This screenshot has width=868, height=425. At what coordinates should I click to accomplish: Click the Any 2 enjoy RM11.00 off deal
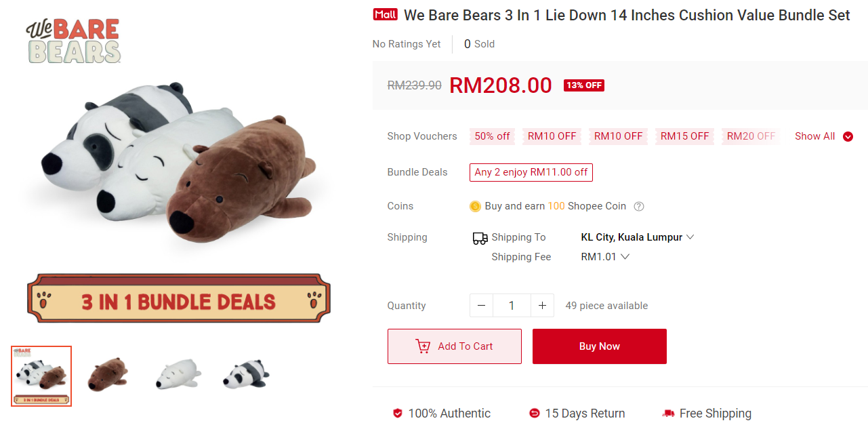(x=531, y=172)
